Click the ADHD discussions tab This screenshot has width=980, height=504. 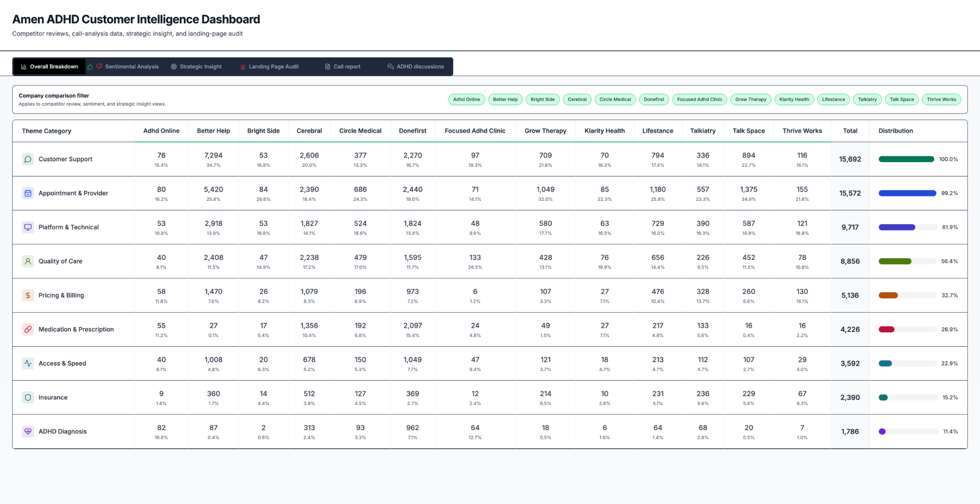tap(415, 66)
